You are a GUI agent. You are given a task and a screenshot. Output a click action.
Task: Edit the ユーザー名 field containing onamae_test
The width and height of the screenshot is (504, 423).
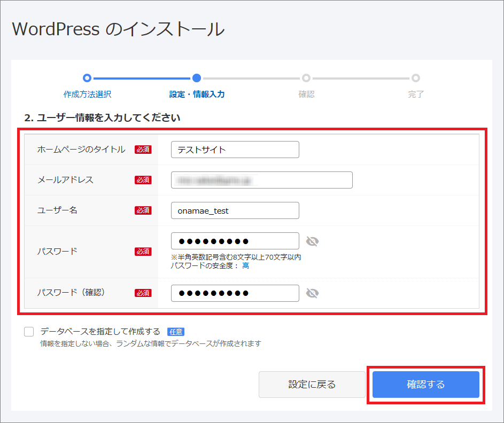(235, 210)
